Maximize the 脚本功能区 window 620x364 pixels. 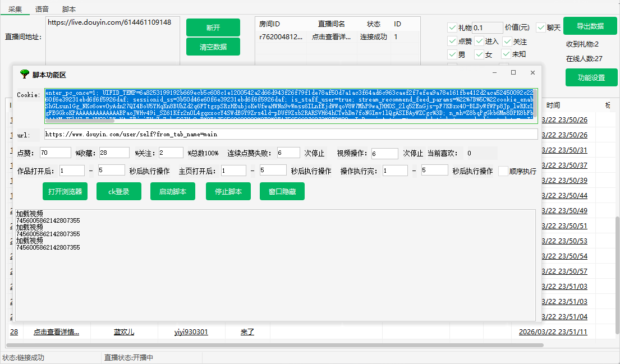coord(513,73)
